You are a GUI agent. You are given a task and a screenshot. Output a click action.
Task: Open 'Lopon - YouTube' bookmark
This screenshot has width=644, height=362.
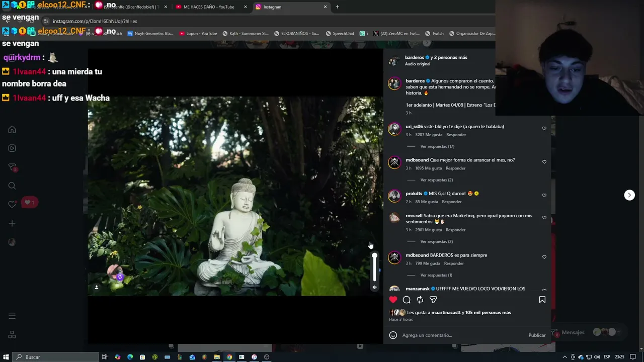pos(198,34)
